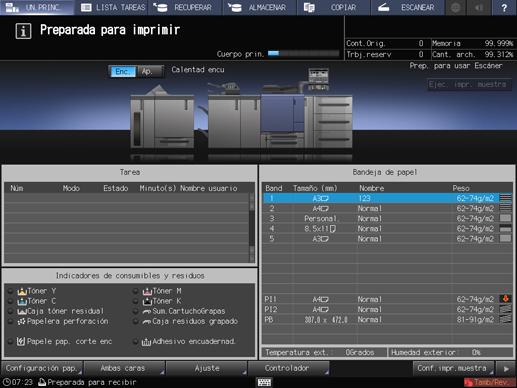Click the information icon beside Preparada para imprimir
517x388 pixels.
pos(23,31)
